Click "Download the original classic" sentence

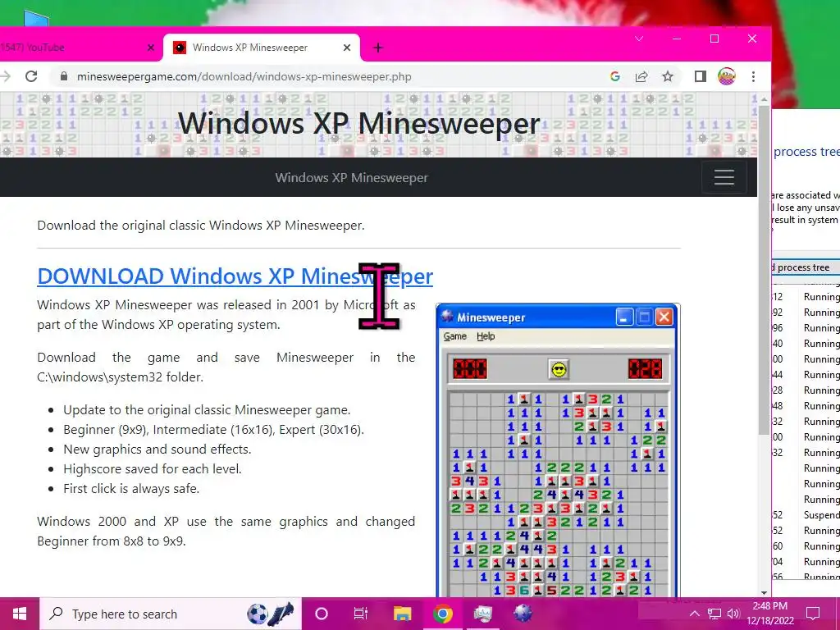click(201, 226)
